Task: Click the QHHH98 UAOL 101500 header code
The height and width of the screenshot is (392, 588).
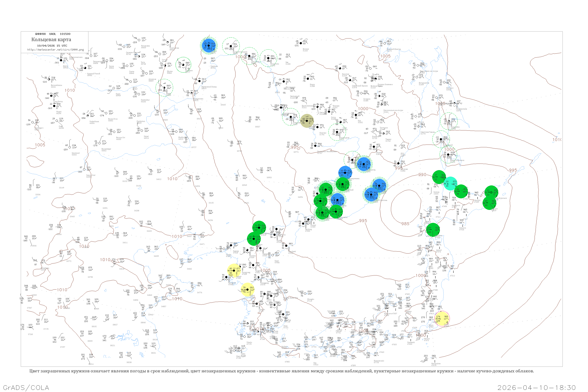Action: [x=53, y=34]
